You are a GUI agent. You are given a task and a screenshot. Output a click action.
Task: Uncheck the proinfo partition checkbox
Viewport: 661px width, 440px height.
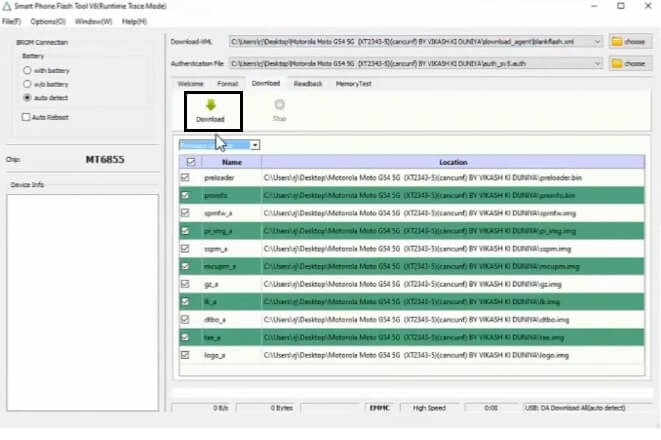click(x=185, y=195)
